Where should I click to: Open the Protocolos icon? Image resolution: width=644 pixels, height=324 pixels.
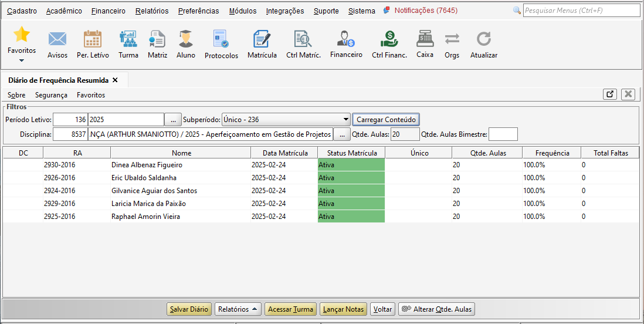pyautogui.click(x=221, y=39)
